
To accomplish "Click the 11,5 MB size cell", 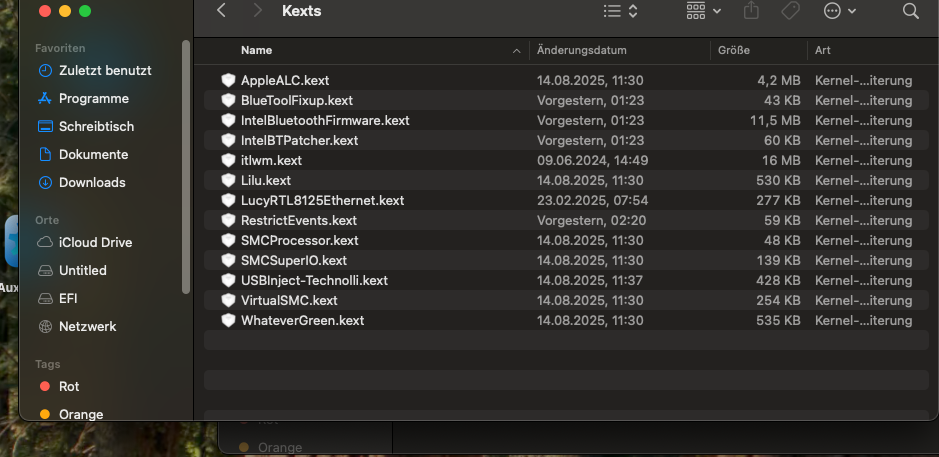I will point(775,120).
